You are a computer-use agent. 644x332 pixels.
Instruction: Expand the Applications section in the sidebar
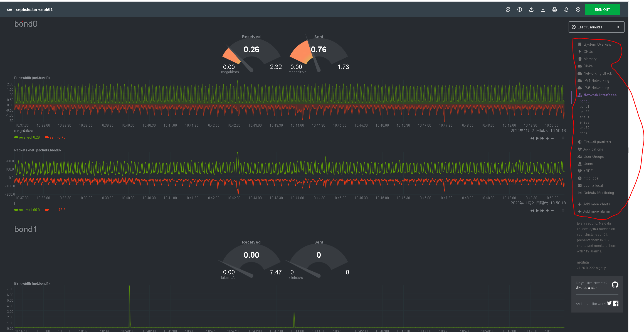click(593, 149)
